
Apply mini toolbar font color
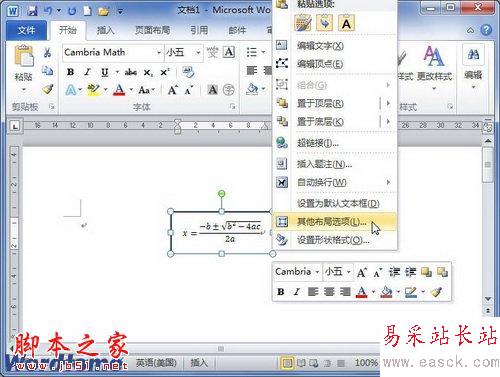click(362, 292)
